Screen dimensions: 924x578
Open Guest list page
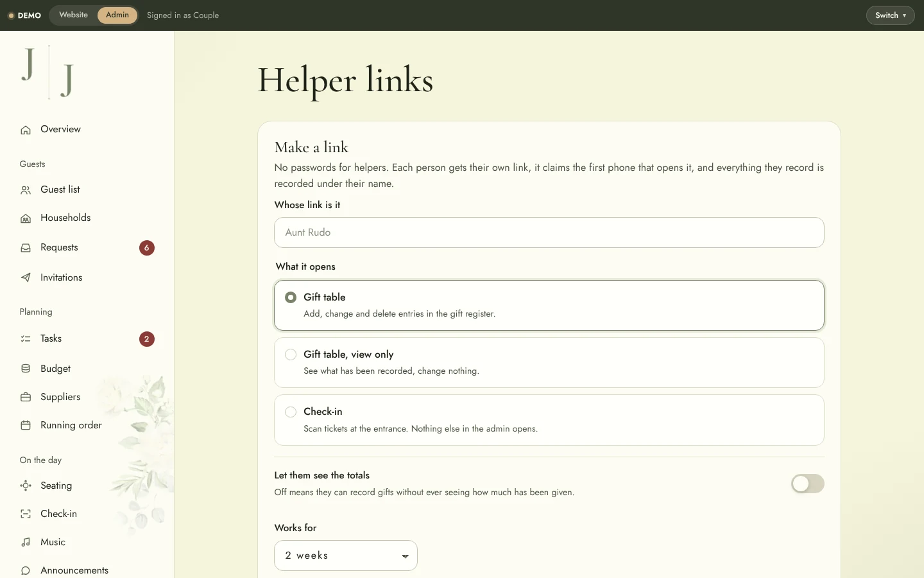pos(60,190)
